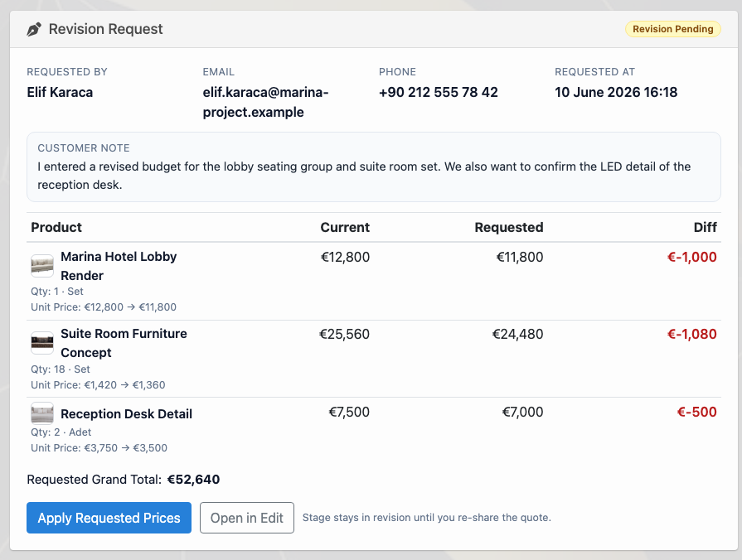Open the Marina Hotel Lobby Render thumbnail
742x560 pixels.
(x=42, y=266)
